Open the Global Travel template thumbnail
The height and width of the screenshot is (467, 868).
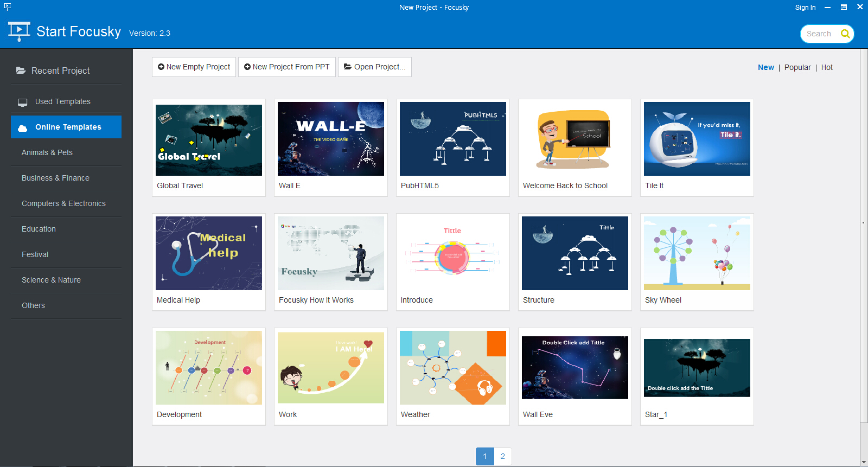[x=209, y=140]
